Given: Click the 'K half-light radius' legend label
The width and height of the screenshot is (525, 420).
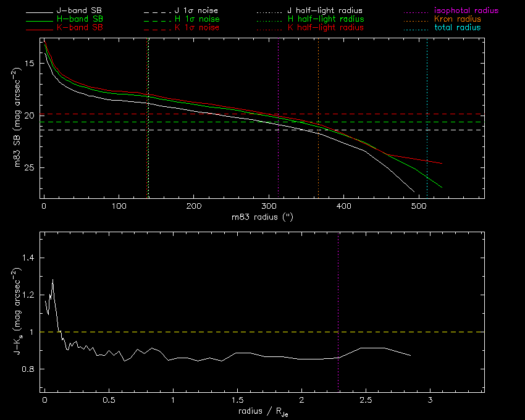Looking at the screenshot, I should coord(325,28).
